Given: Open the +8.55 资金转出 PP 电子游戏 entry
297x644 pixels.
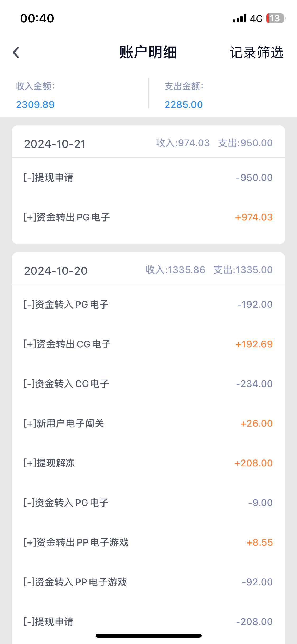Looking at the screenshot, I should tap(148, 542).
